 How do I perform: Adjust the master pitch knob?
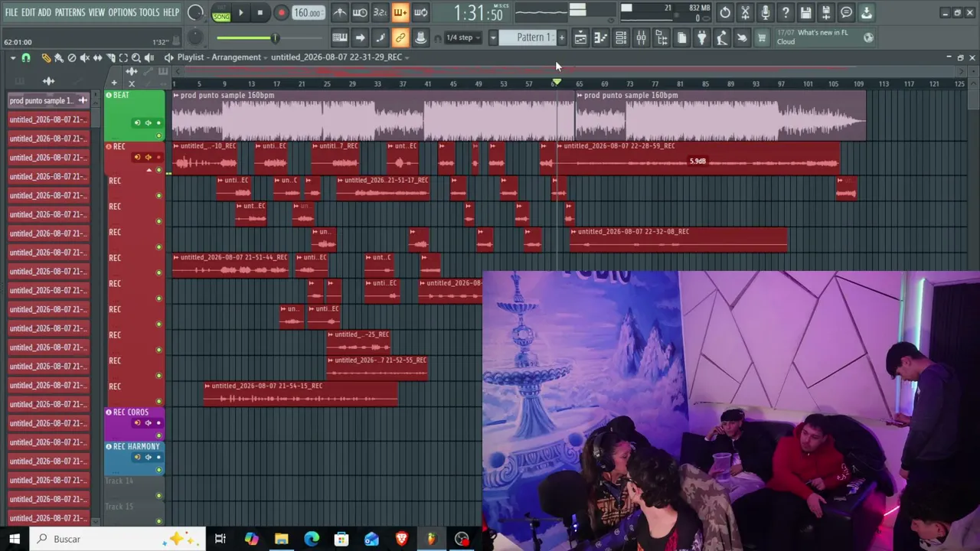(x=195, y=37)
